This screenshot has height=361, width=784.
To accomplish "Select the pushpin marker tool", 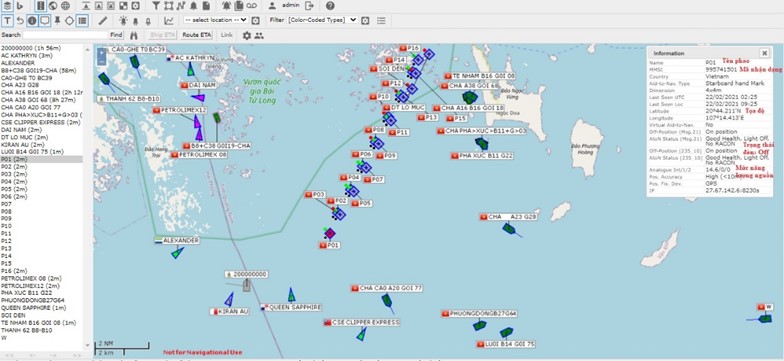I will click(58, 20).
